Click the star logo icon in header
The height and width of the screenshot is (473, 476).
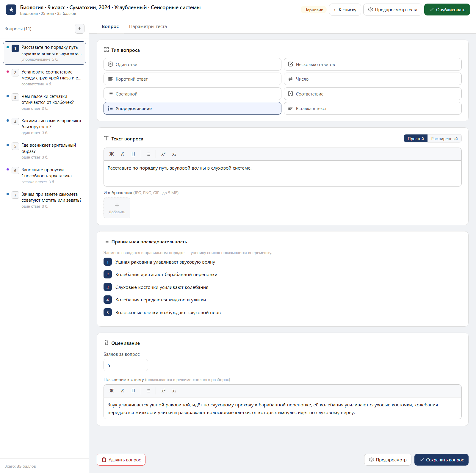[11, 10]
